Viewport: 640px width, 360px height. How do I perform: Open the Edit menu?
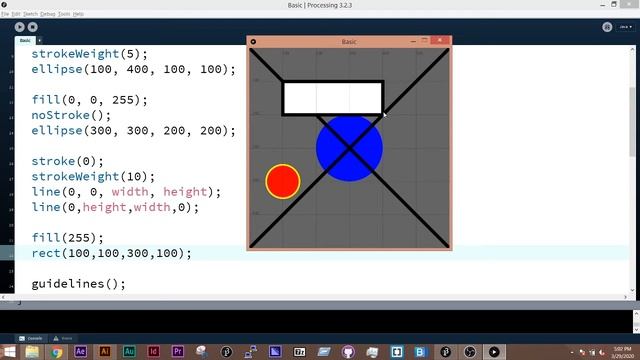[x=16, y=14]
